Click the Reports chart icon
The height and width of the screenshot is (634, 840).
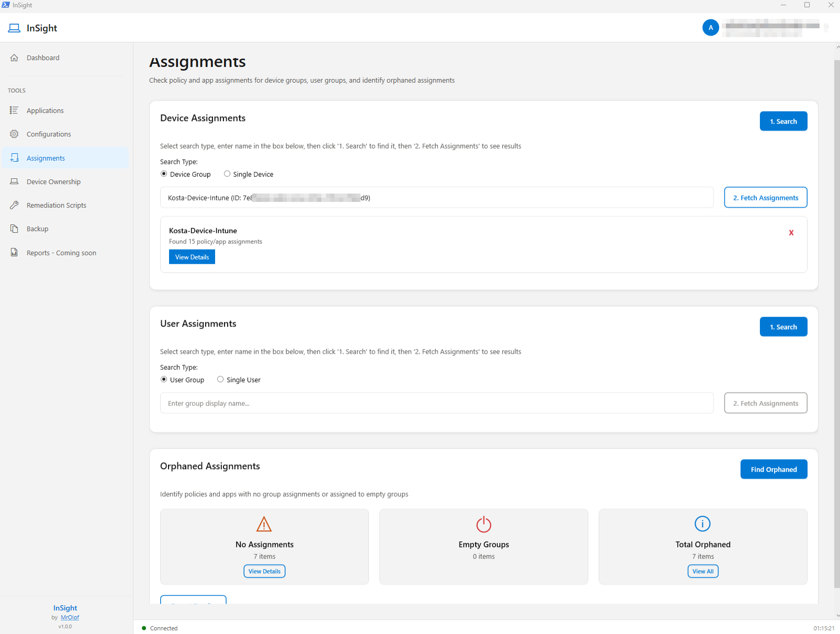[x=14, y=253]
